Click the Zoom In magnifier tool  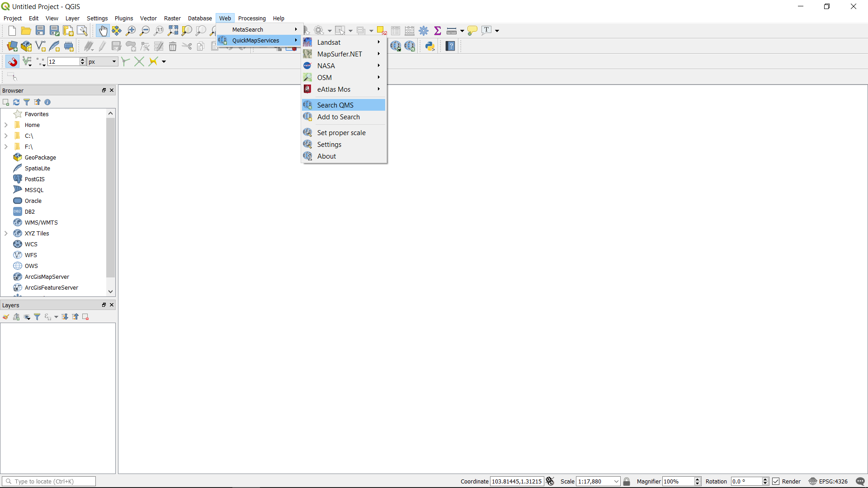pyautogui.click(x=131, y=31)
